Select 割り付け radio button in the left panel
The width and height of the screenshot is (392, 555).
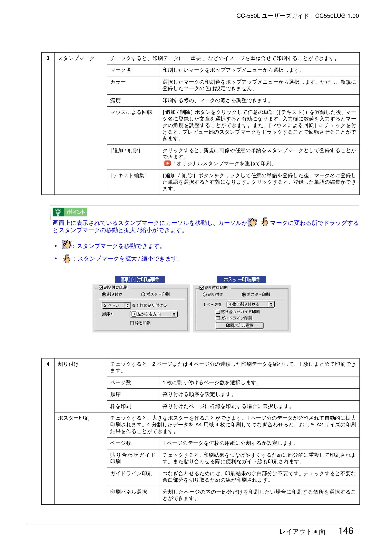(x=104, y=294)
